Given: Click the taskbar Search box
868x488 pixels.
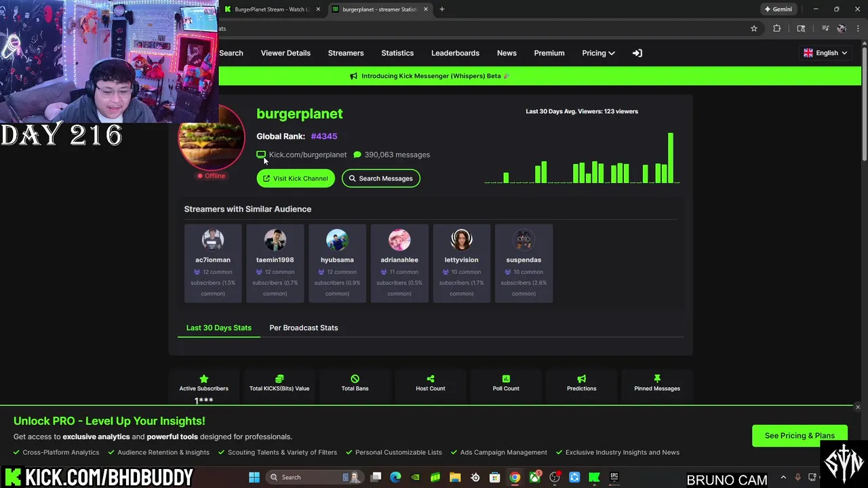Looking at the screenshot, I should coord(315,477).
